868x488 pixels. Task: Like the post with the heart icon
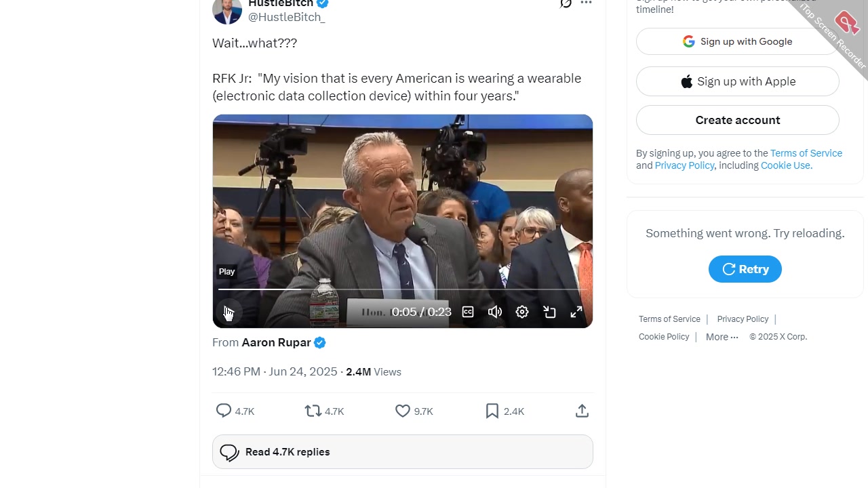403,411
